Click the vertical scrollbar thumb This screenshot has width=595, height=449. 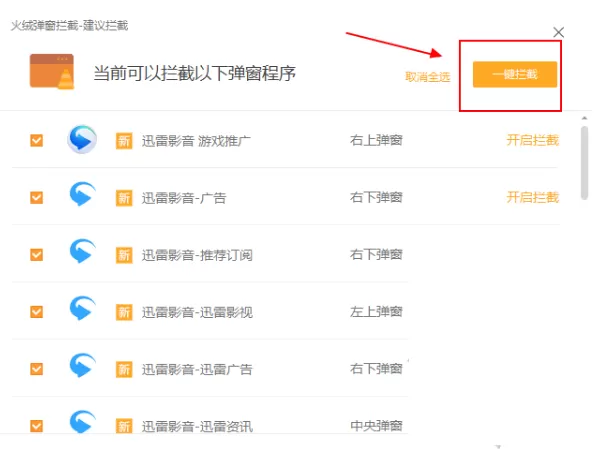click(x=584, y=162)
